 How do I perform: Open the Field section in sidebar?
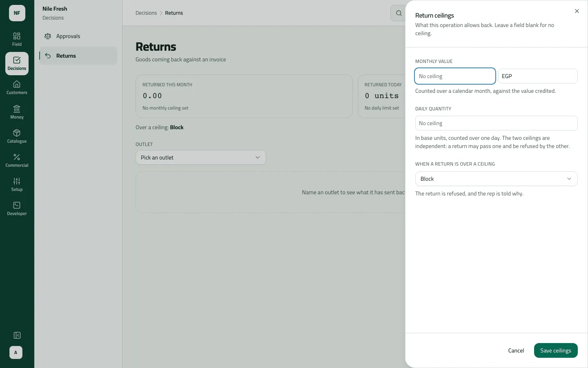click(17, 39)
